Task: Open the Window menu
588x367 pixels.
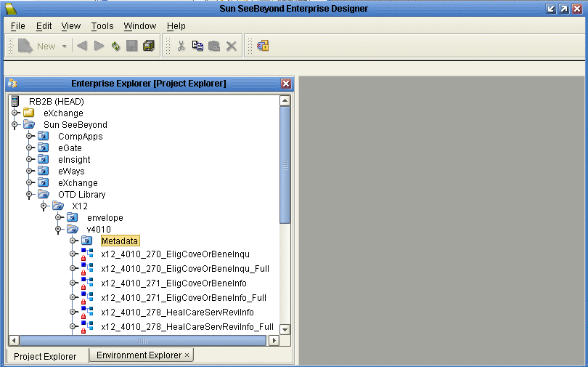Action: pos(140,26)
